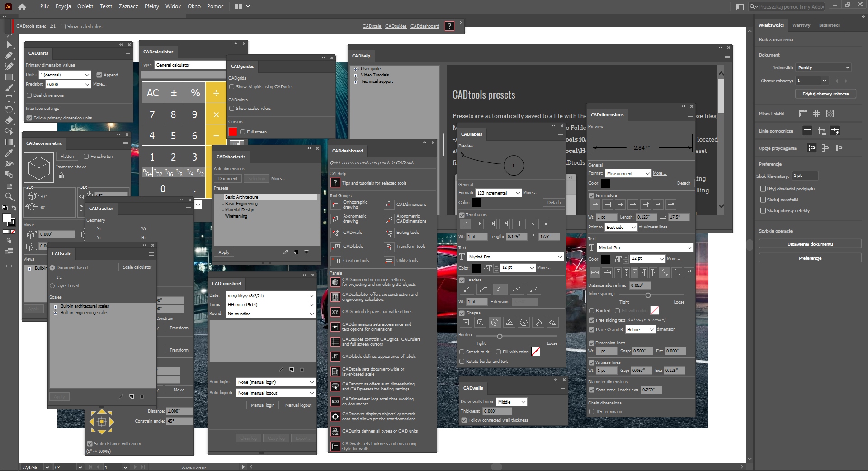Viewport: 868px width, 471px height.
Task: Enable Stretch to fit in CADlabels
Action: coord(462,352)
